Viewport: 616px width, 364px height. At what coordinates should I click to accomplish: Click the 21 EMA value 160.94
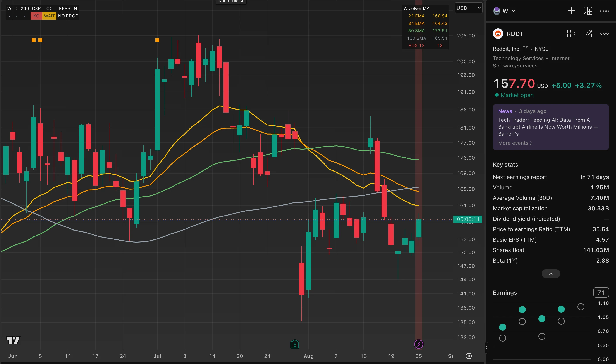coord(440,16)
